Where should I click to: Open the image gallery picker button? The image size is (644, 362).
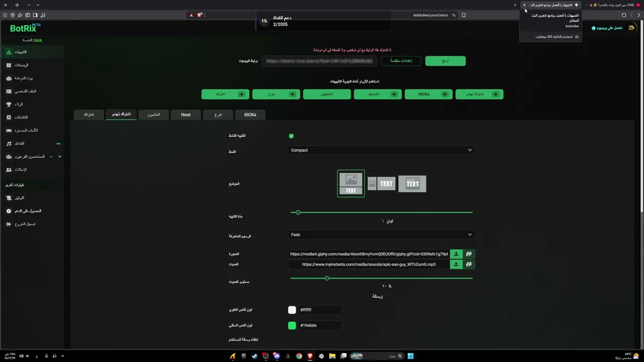coord(468,254)
